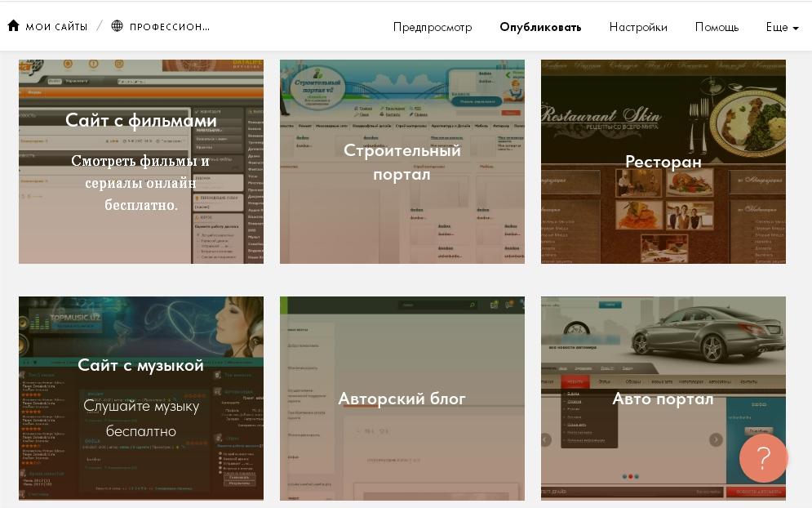Choose the Авторский блог template
The width and height of the screenshot is (812, 508).
[x=402, y=399]
